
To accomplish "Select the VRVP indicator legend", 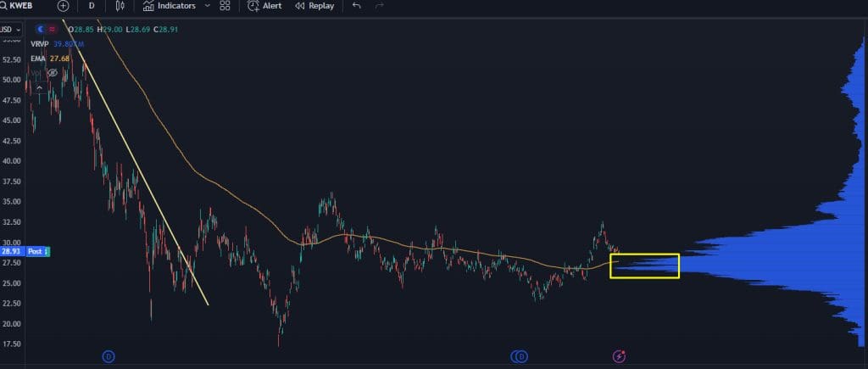I will (x=41, y=44).
